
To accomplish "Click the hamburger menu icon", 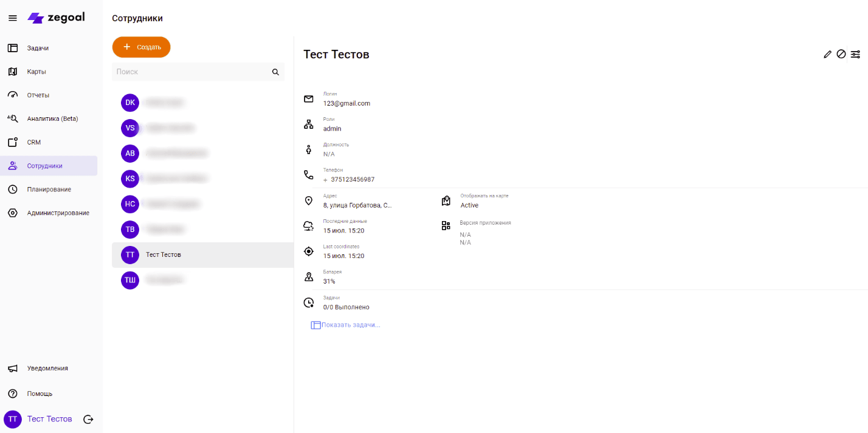I will pyautogui.click(x=12, y=18).
